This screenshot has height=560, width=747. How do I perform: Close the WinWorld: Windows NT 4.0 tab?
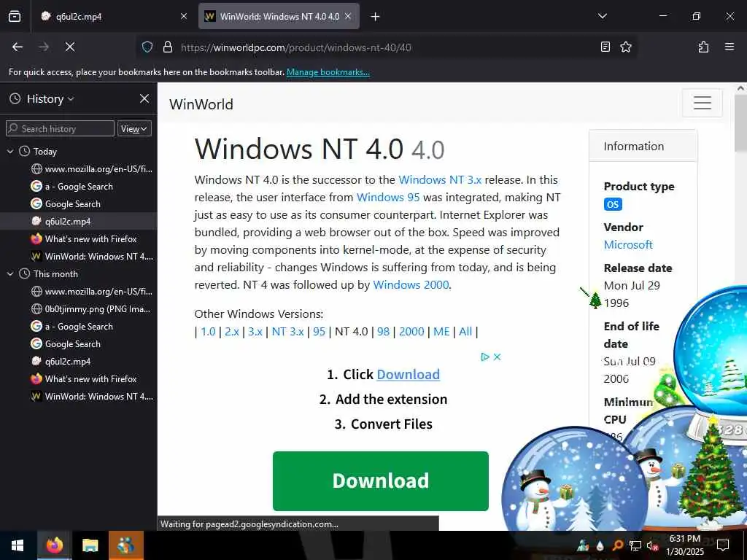[348, 16]
